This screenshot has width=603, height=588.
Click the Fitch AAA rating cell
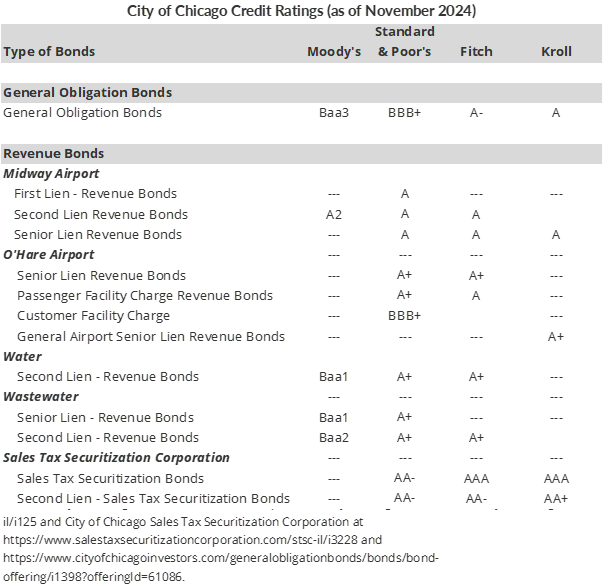(476, 479)
